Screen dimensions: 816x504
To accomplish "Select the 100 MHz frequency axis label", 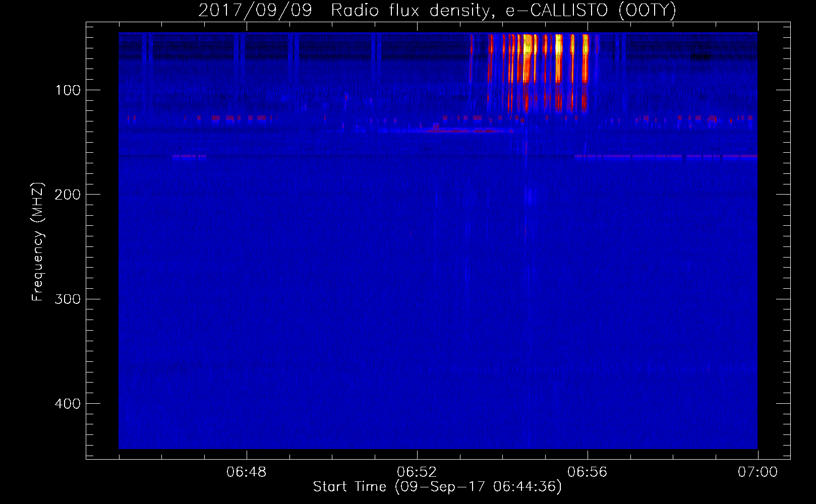I will (68, 90).
